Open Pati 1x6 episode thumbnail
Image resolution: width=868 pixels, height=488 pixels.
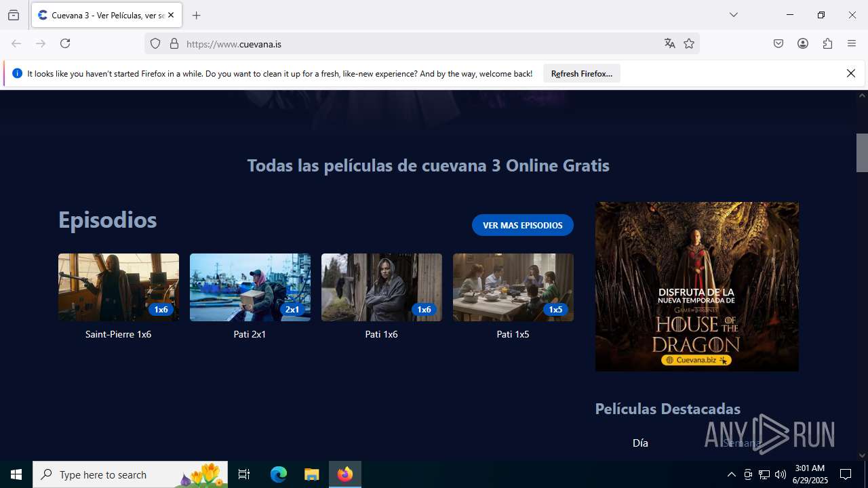tap(382, 287)
